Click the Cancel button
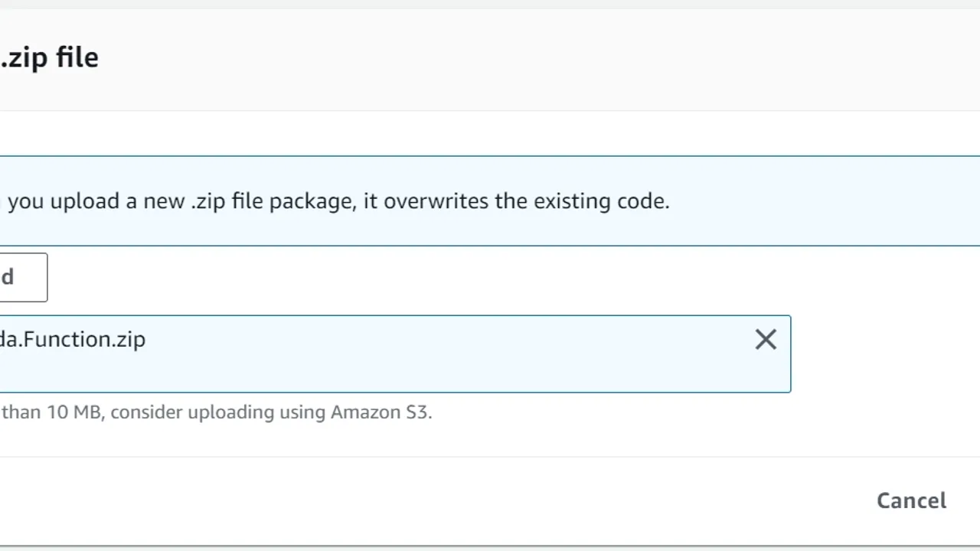Image resolution: width=980 pixels, height=551 pixels. pos(911,500)
